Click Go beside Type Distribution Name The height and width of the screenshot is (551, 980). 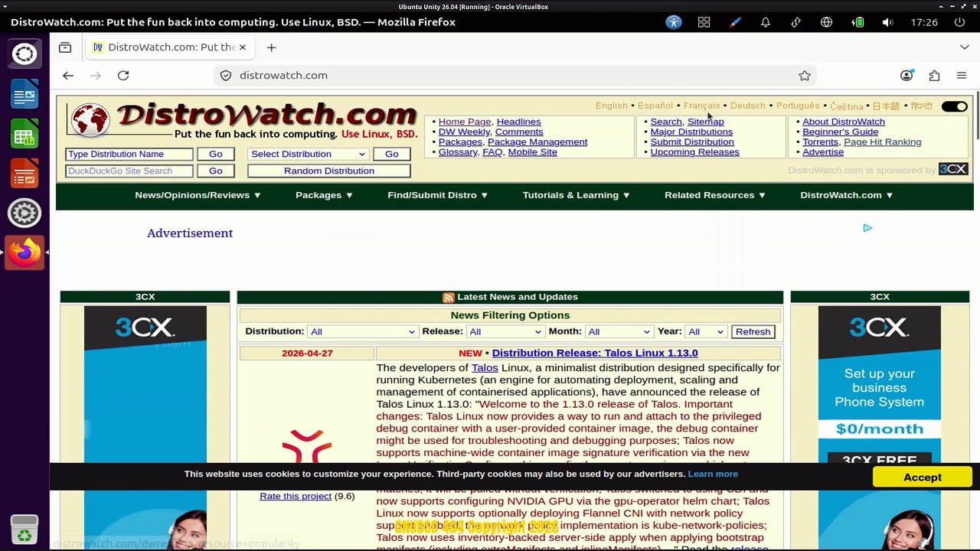pyautogui.click(x=216, y=154)
